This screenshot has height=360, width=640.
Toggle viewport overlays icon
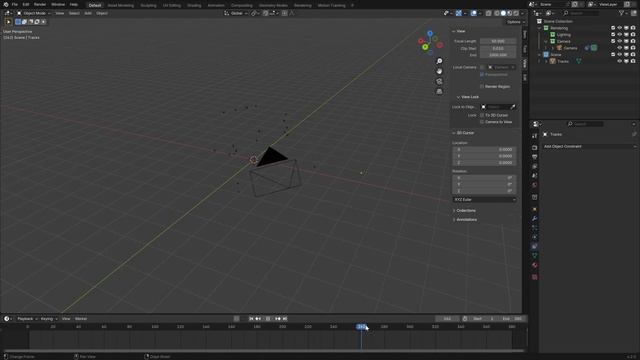click(473, 13)
